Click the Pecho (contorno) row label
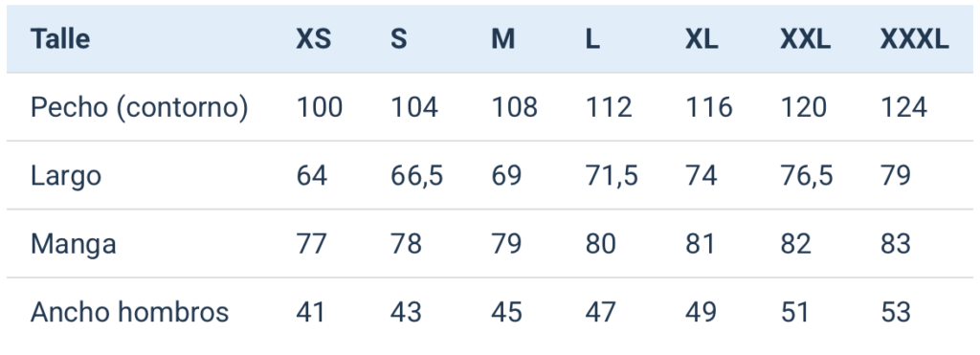 pyautogui.click(x=140, y=107)
